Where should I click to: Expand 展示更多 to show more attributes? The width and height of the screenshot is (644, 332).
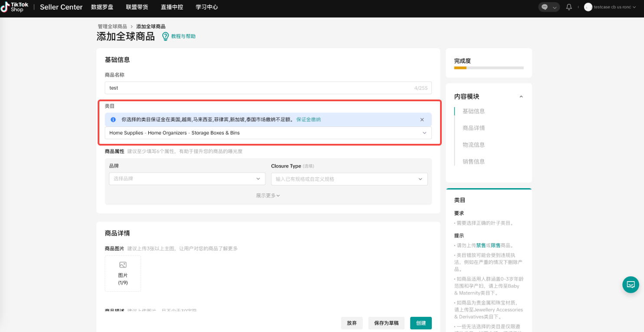pyautogui.click(x=268, y=196)
